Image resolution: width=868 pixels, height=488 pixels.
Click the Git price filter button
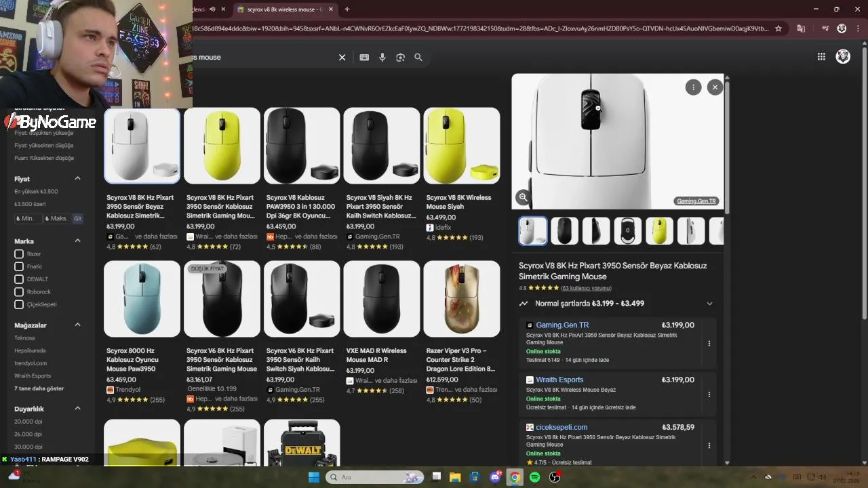[x=78, y=218]
